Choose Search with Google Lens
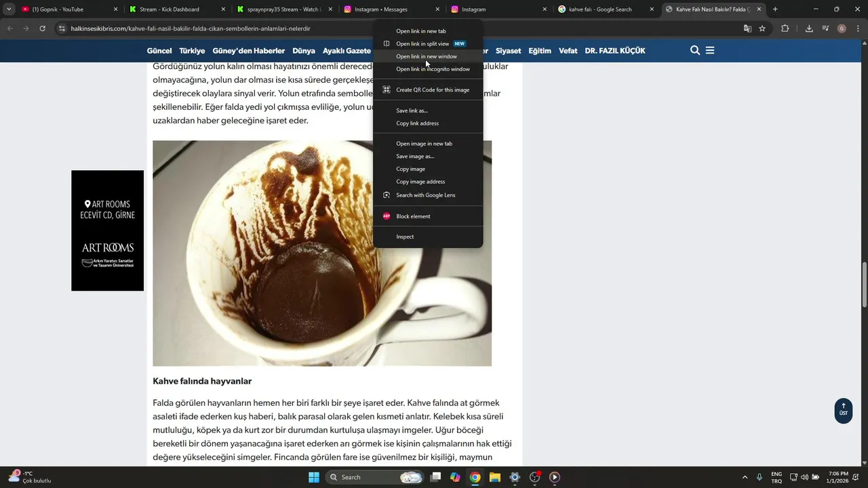 tap(428, 195)
